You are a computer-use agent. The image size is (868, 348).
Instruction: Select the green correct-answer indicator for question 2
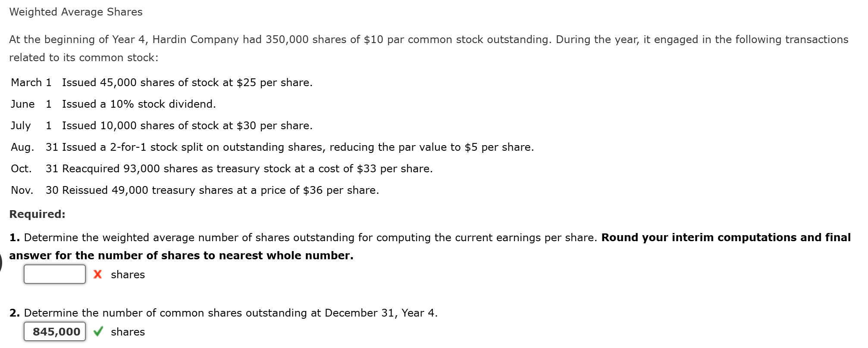point(98,332)
